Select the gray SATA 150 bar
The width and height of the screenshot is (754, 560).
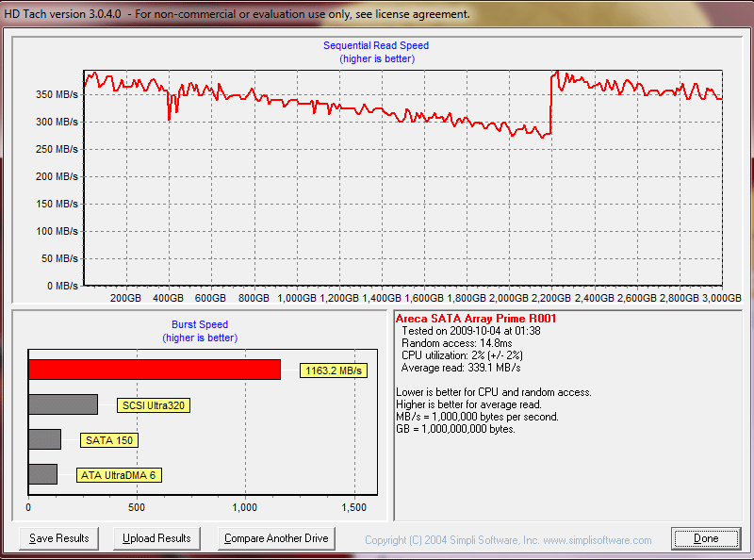44,439
